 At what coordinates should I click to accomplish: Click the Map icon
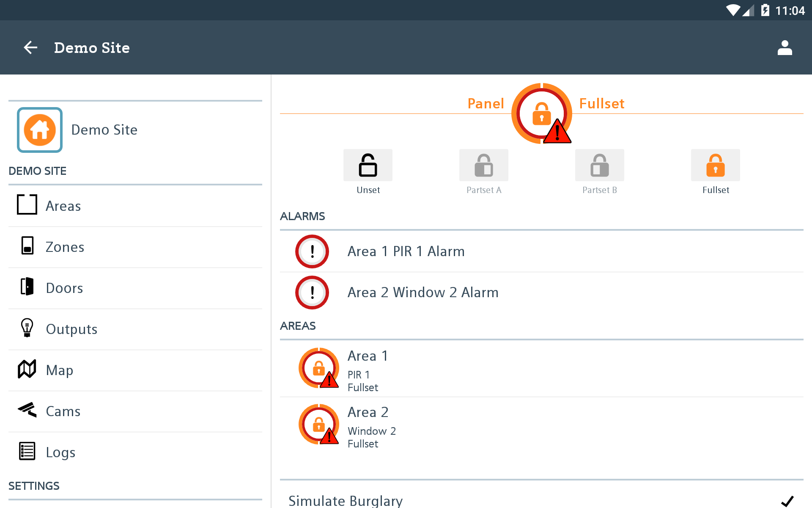click(27, 369)
